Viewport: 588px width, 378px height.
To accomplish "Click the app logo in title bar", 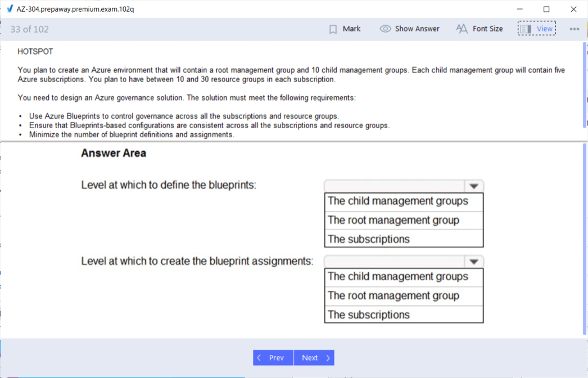I will 10,8.
